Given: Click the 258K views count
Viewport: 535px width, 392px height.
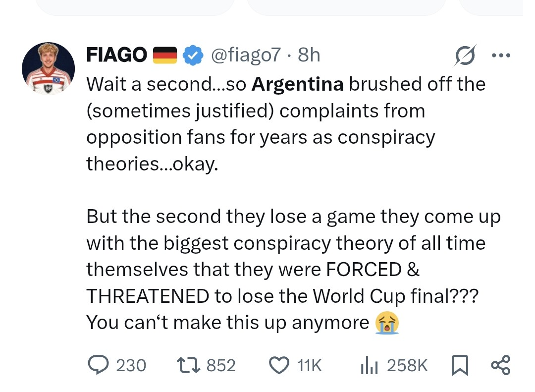Looking at the screenshot, I should (407, 366).
